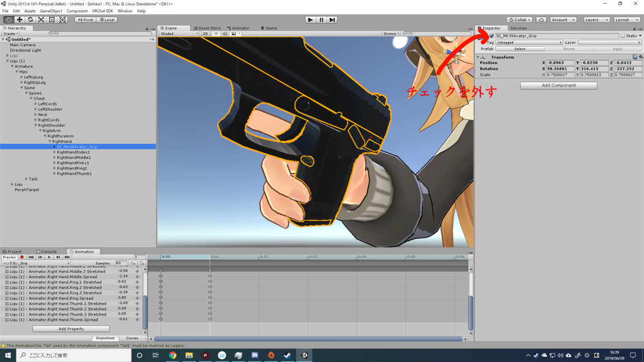644x362 pixels.
Task: Start Play mode
Action: pos(310,20)
